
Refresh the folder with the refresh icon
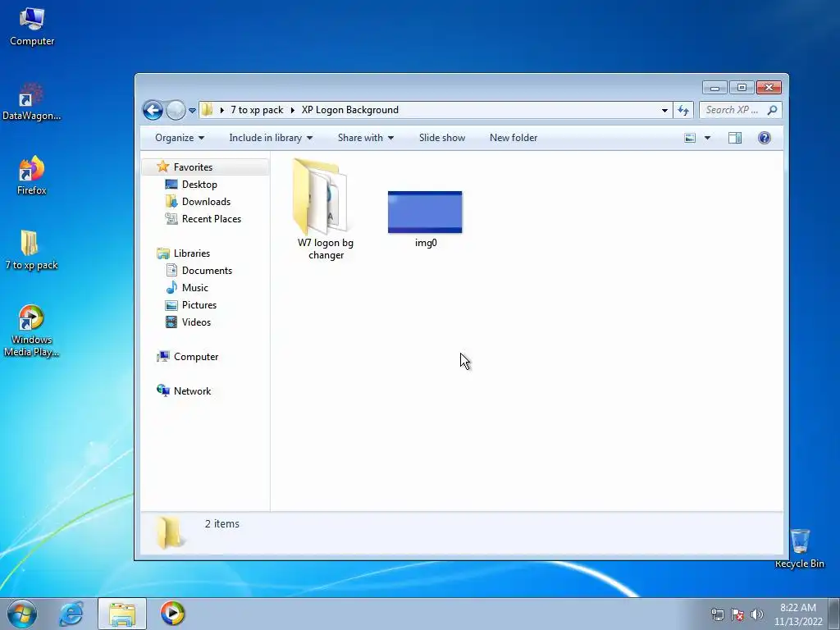[x=683, y=110]
